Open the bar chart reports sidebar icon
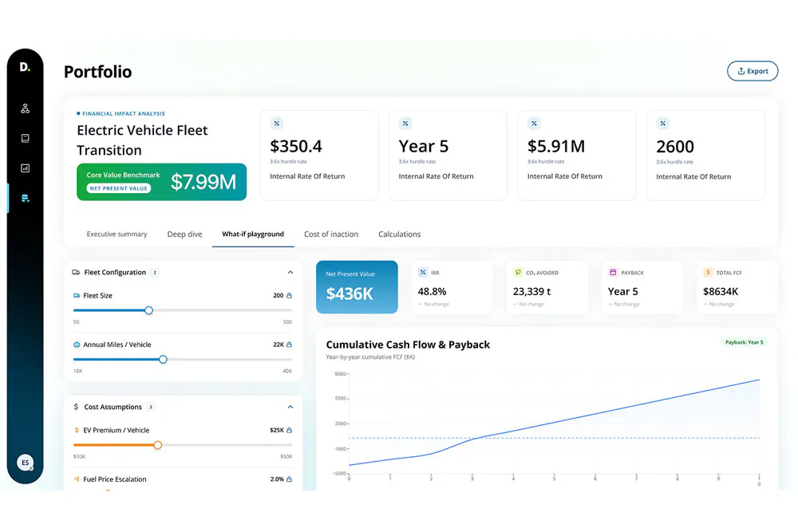The height and width of the screenshot is (532, 798). (x=25, y=168)
